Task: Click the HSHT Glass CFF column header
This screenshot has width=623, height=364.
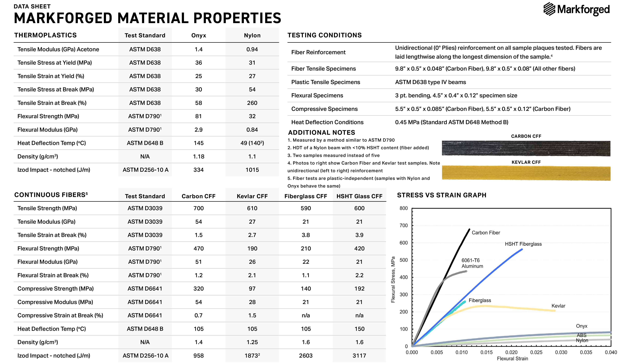Action: pyautogui.click(x=359, y=196)
